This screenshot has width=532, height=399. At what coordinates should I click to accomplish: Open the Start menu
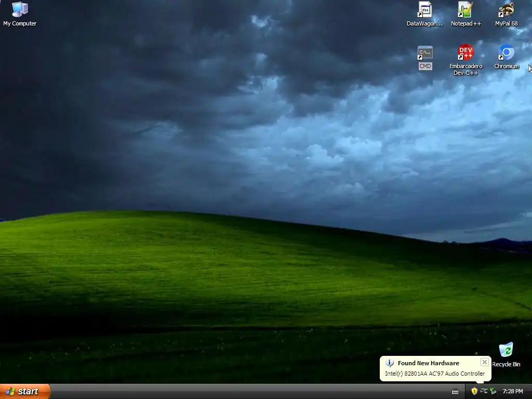(x=25, y=391)
